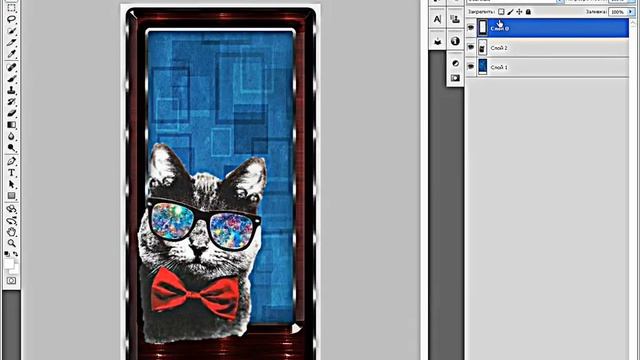This screenshot has height=360, width=640.
Task: Toggle lock all padlock icon
Action: point(528,12)
